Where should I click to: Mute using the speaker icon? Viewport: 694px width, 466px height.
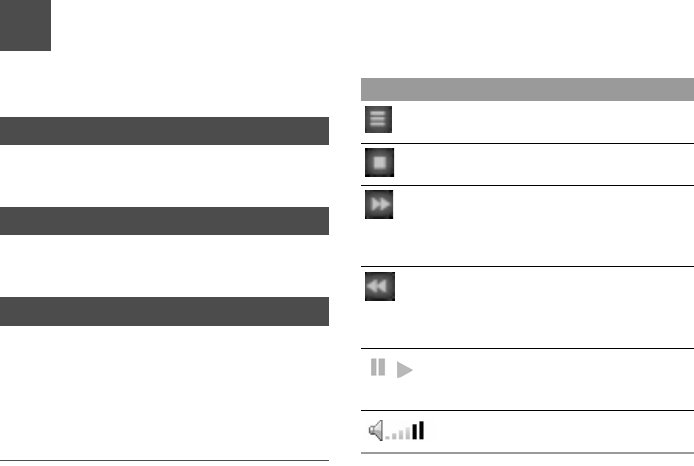376,431
